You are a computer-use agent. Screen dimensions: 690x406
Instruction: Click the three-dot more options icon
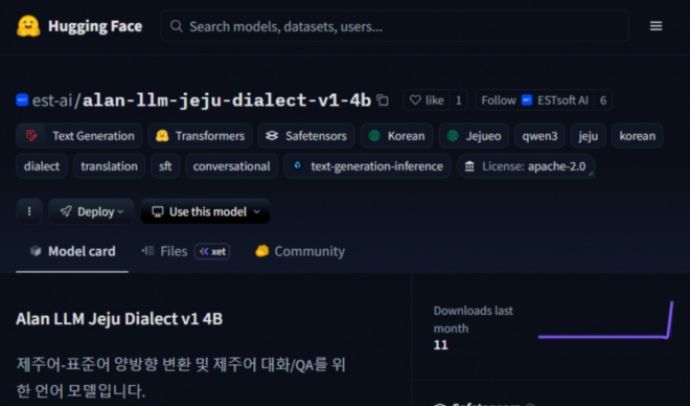point(29,211)
